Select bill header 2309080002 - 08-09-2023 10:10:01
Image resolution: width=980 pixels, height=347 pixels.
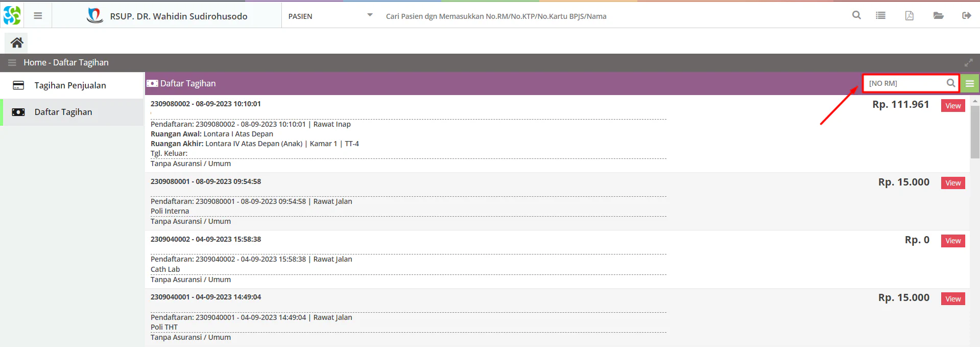click(206, 104)
